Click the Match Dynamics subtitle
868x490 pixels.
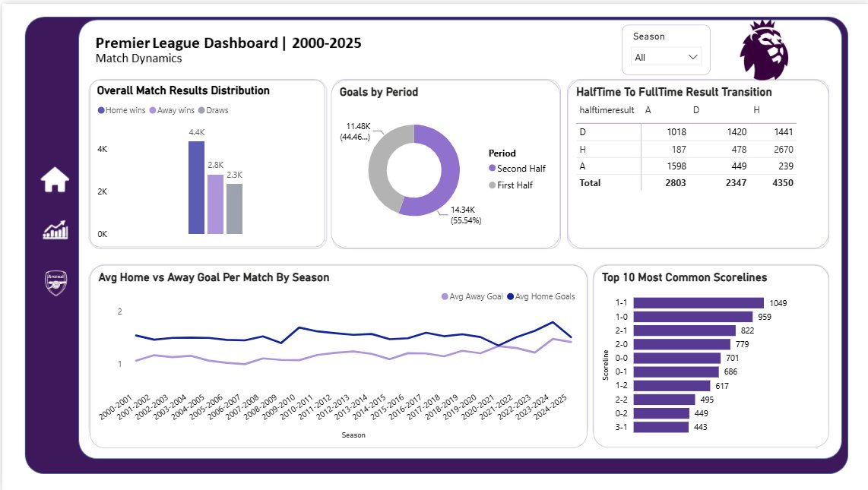[x=138, y=58]
